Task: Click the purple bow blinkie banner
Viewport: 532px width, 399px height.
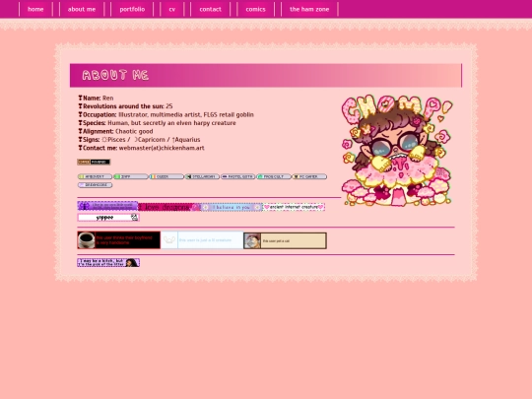Action: [x=107, y=206]
